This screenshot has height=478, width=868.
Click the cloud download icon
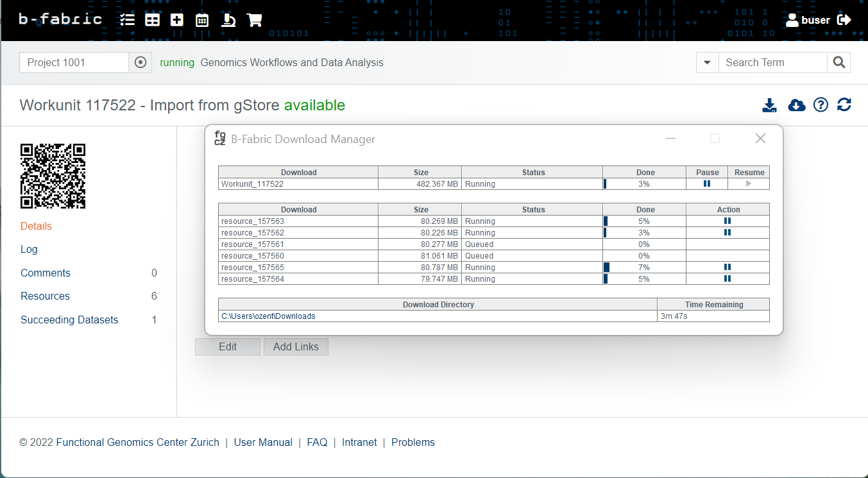(796, 105)
